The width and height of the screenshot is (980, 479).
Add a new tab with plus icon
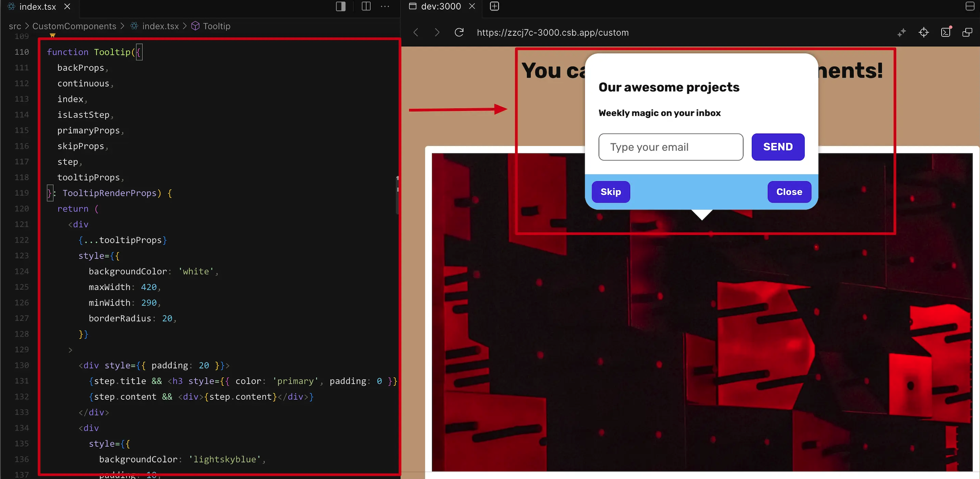494,7
